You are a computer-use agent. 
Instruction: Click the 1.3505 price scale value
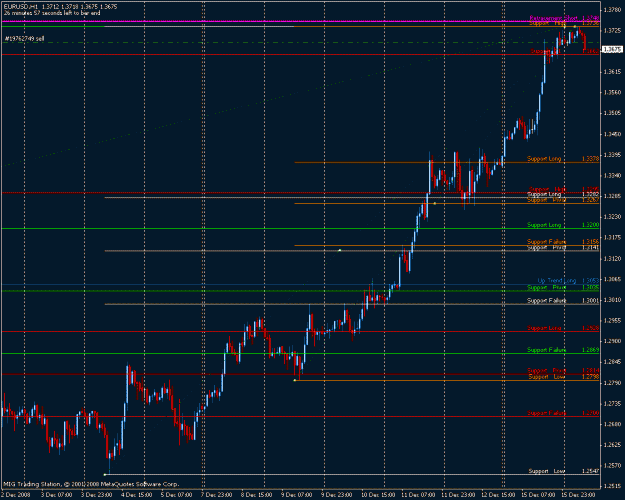[x=612, y=113]
